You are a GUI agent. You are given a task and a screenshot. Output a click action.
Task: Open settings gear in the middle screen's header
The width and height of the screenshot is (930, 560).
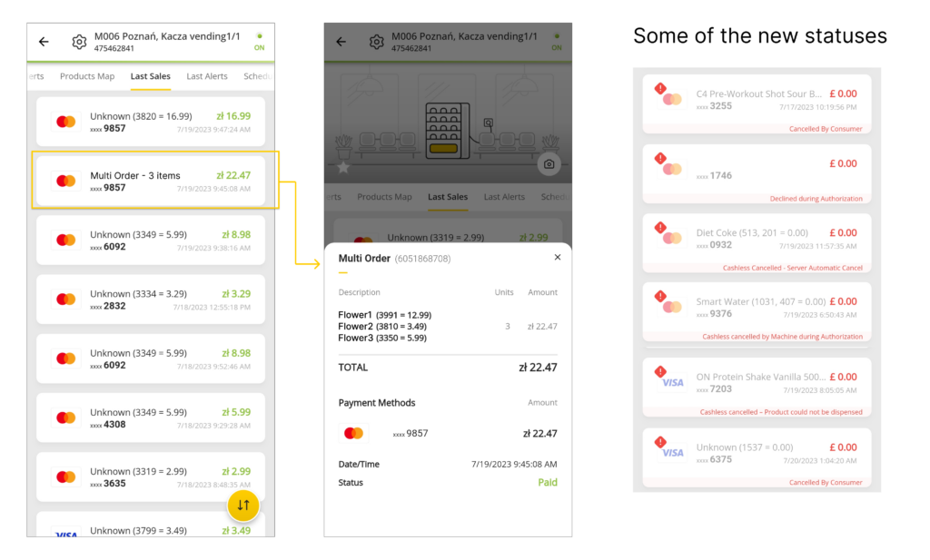376,42
